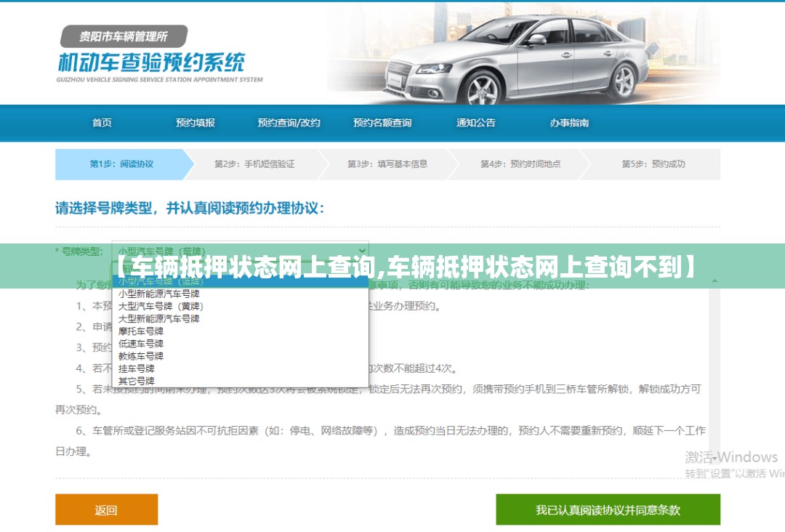Choose 挂车号牌 from the dropdown list
The width and height of the screenshot is (785, 532).
(241, 369)
